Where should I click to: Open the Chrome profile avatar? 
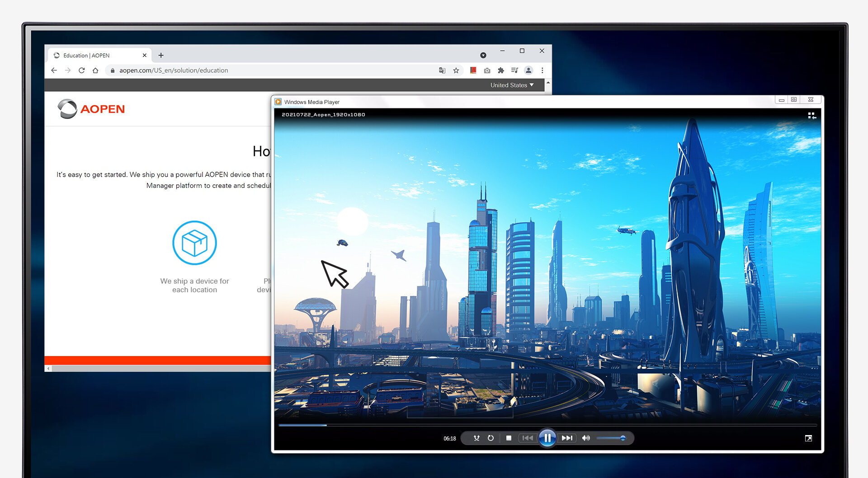[x=528, y=70]
